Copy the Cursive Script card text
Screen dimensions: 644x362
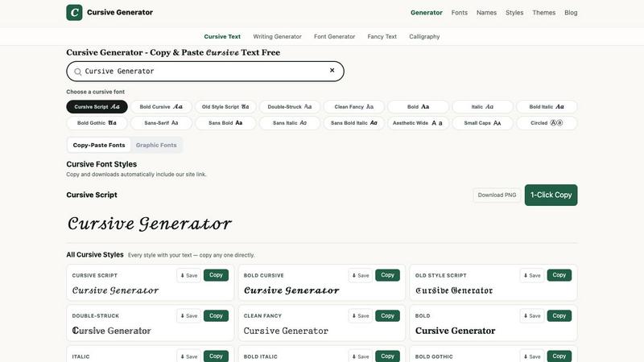216,275
